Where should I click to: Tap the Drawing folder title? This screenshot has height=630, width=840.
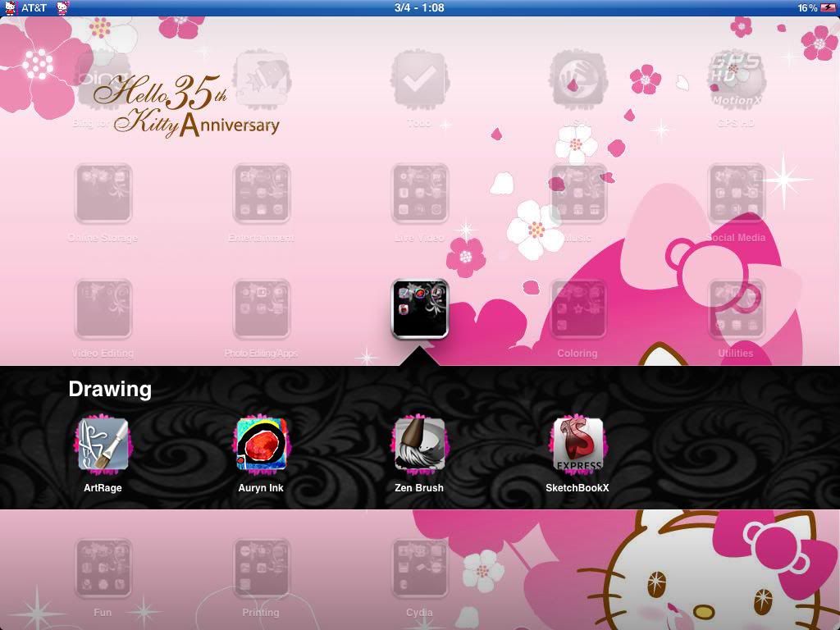click(x=111, y=389)
